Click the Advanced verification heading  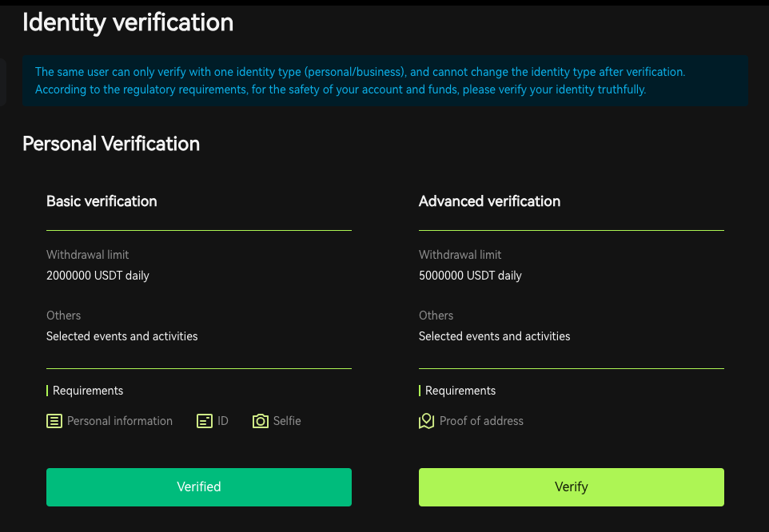pyautogui.click(x=489, y=201)
